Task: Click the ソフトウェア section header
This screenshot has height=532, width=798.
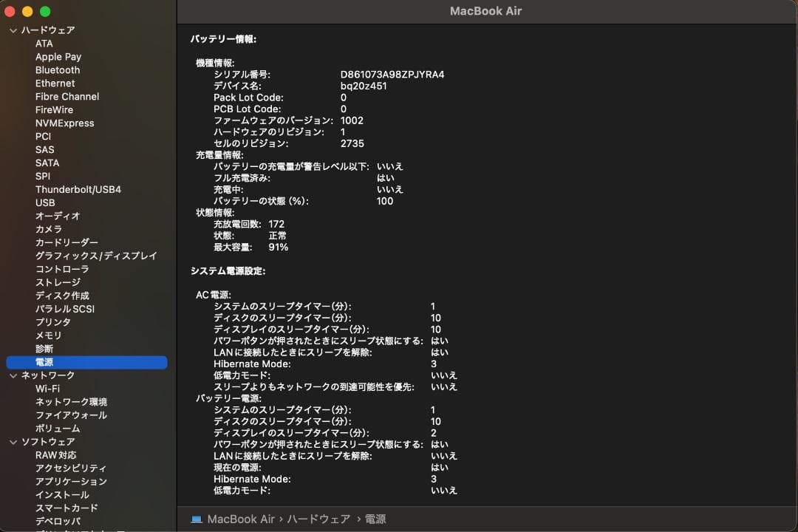Action: [x=48, y=442]
